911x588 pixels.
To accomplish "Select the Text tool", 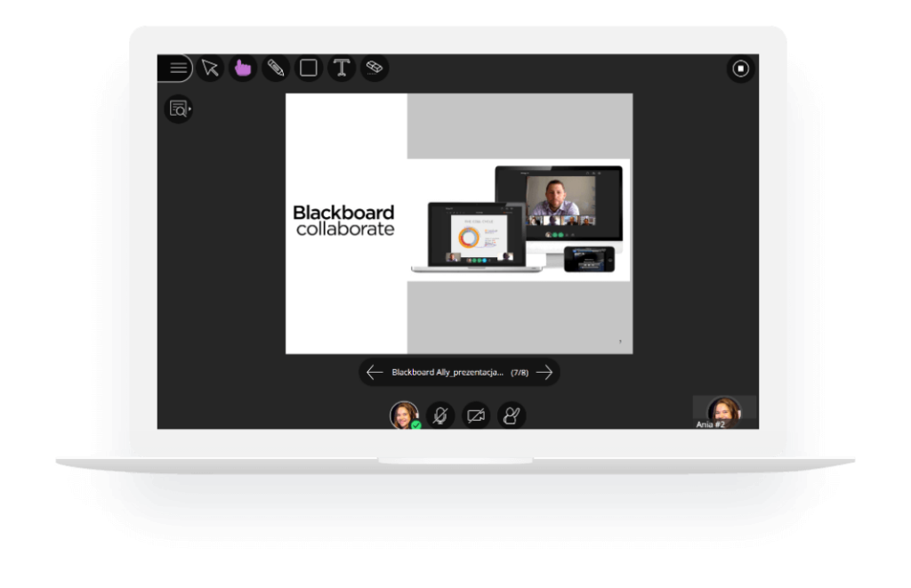I will pyautogui.click(x=342, y=68).
